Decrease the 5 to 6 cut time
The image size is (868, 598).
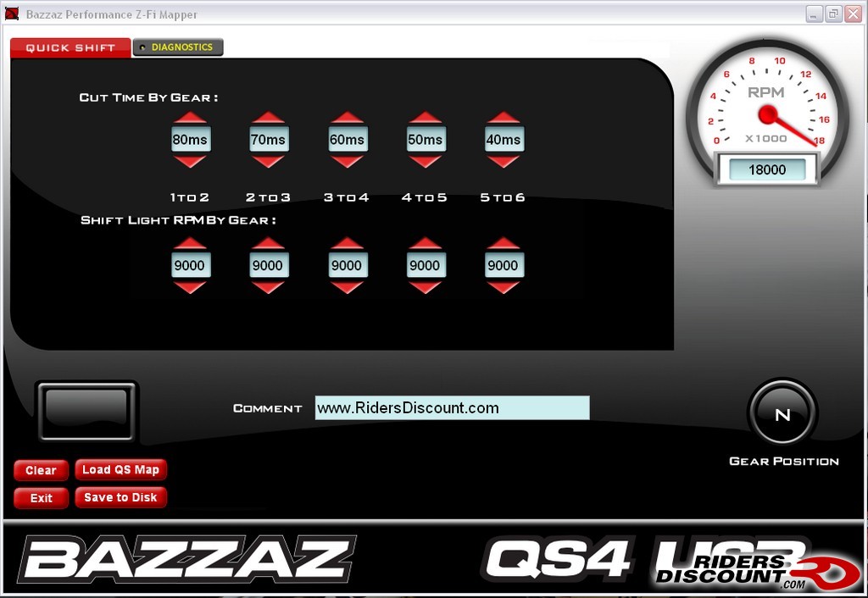[504, 162]
